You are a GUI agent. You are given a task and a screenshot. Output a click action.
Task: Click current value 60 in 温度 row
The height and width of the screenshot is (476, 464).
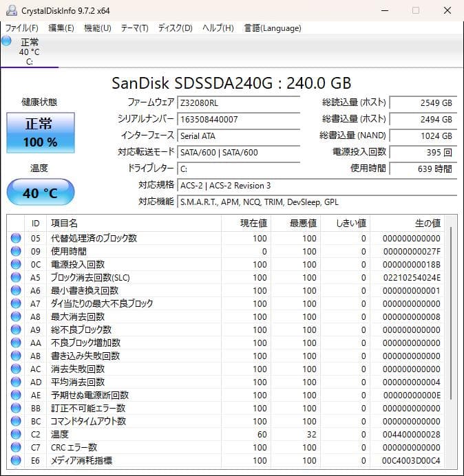262,435
